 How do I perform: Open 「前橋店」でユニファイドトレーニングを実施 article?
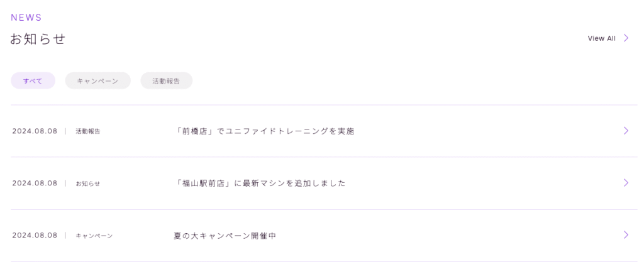[265, 131]
